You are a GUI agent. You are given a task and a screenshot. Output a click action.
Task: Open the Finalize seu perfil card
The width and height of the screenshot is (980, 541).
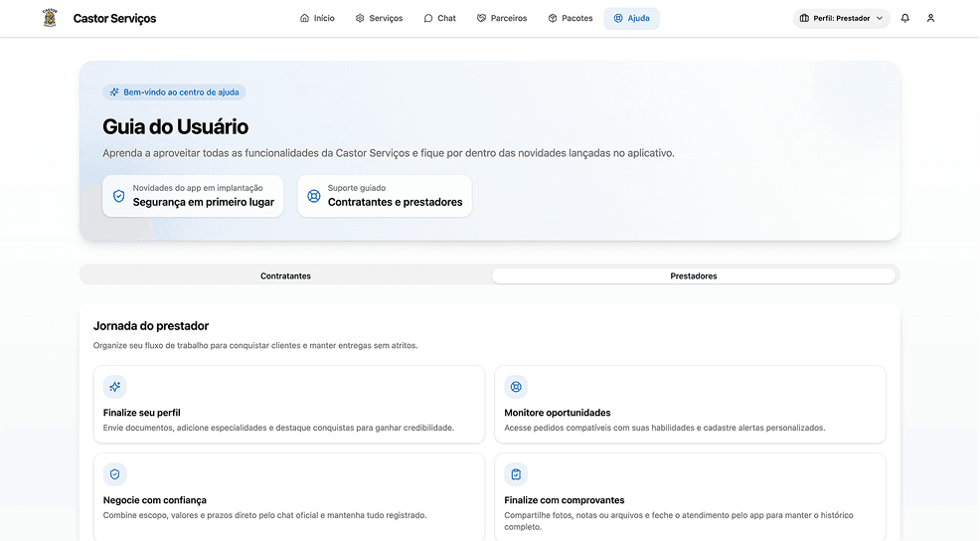coord(289,405)
